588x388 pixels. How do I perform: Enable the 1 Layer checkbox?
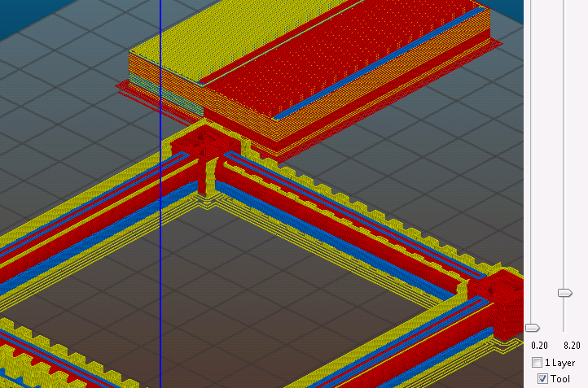click(537, 363)
